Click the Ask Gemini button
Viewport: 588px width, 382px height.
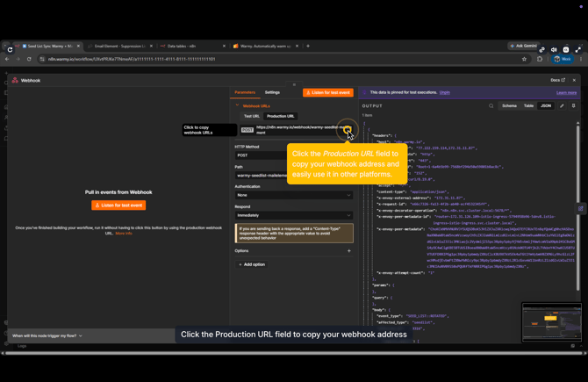(524, 46)
